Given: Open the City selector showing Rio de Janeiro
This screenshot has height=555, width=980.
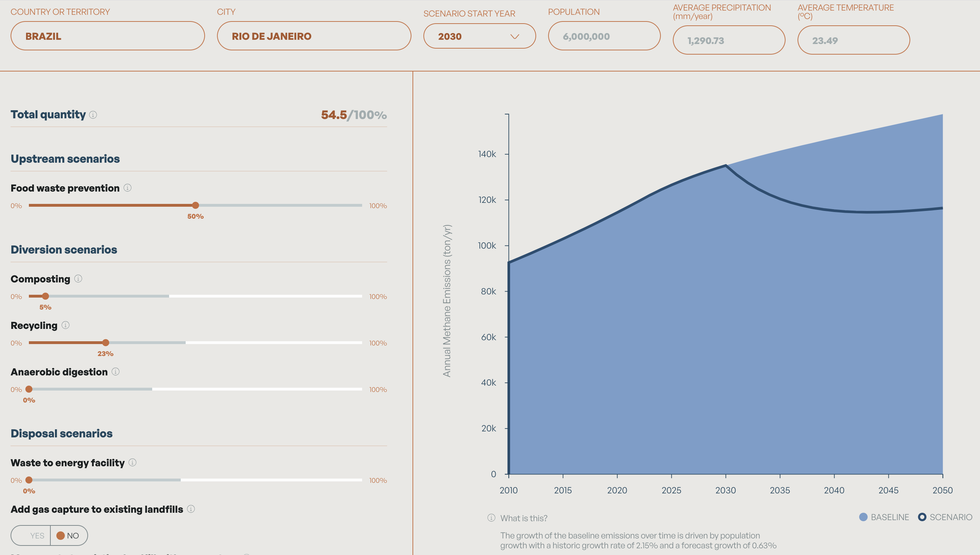Looking at the screenshot, I should [x=314, y=36].
